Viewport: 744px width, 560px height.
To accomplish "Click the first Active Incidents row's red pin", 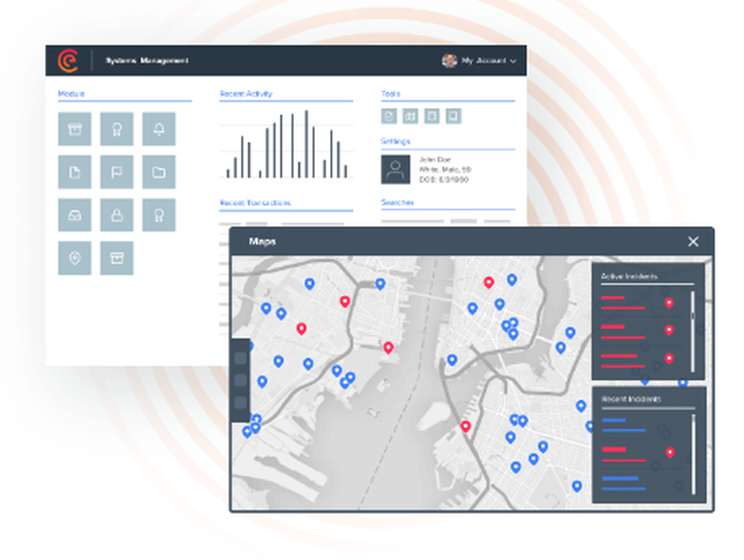I will tap(669, 303).
